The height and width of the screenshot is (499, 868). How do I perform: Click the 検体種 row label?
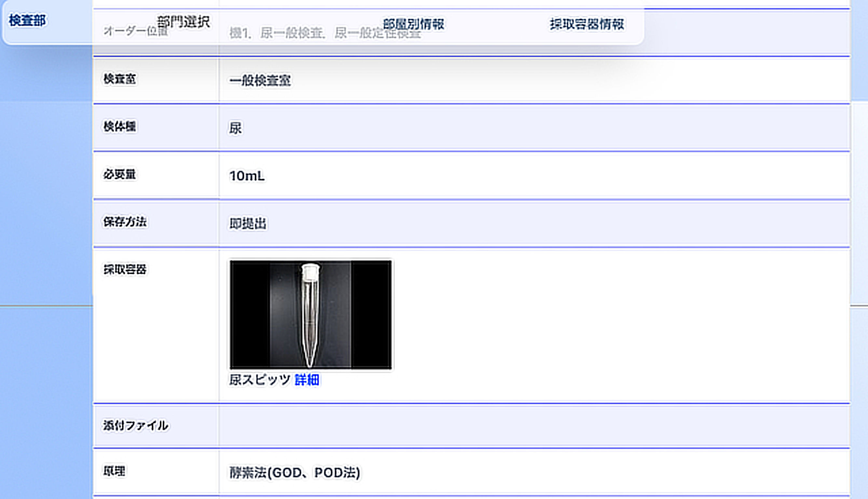coord(119,127)
